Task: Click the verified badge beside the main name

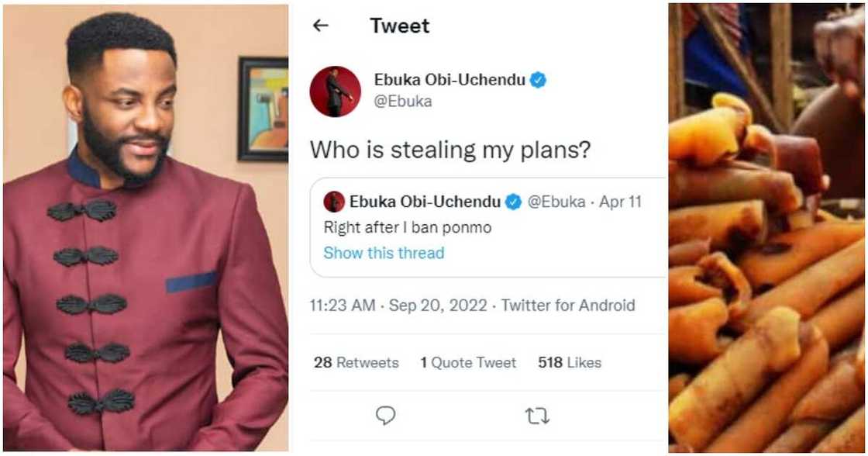Action: pyautogui.click(x=538, y=80)
